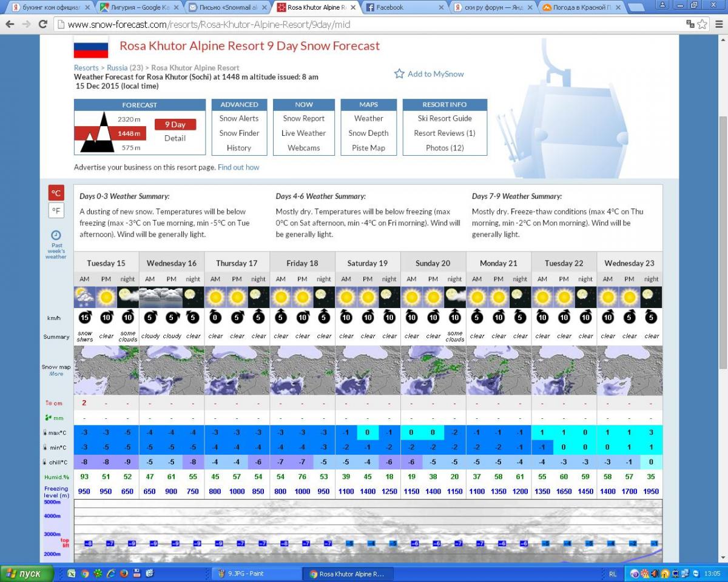Click the Thursday 17 AM sunny icon
728x582 pixels.
click(215, 297)
